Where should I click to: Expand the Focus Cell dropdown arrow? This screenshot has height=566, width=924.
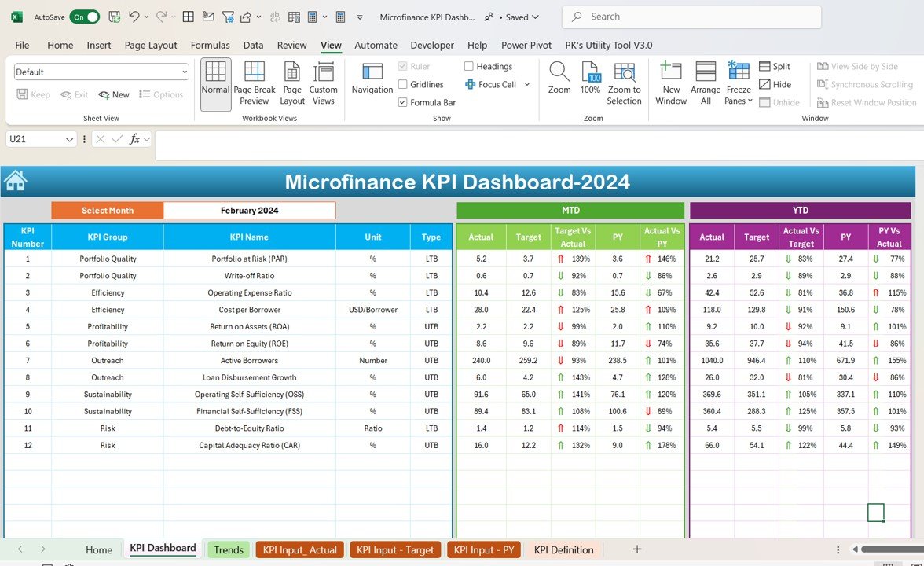tap(526, 84)
